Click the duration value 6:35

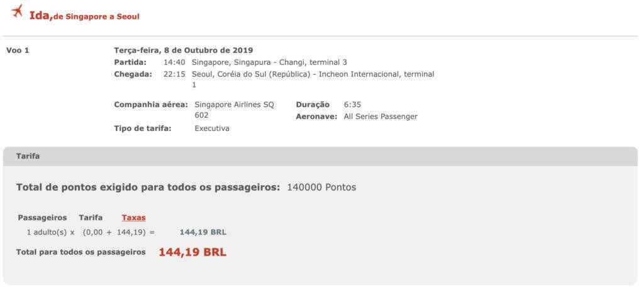pos(352,104)
